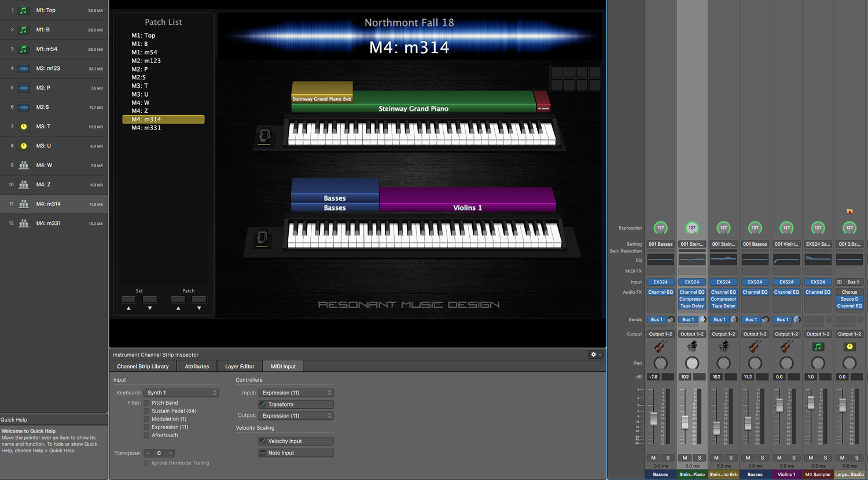This screenshot has height=480, width=868.
Task: Select the Steinway Grand Piano 8vb layer block
Action: [x=322, y=93]
